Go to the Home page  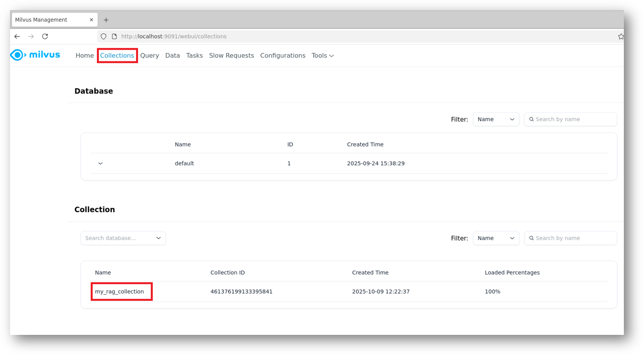[x=84, y=56]
